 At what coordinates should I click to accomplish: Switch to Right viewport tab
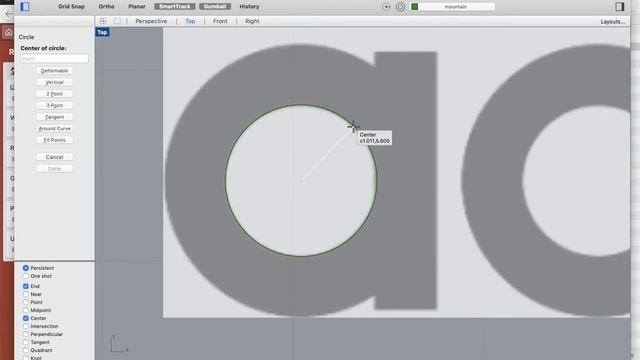[x=252, y=21]
